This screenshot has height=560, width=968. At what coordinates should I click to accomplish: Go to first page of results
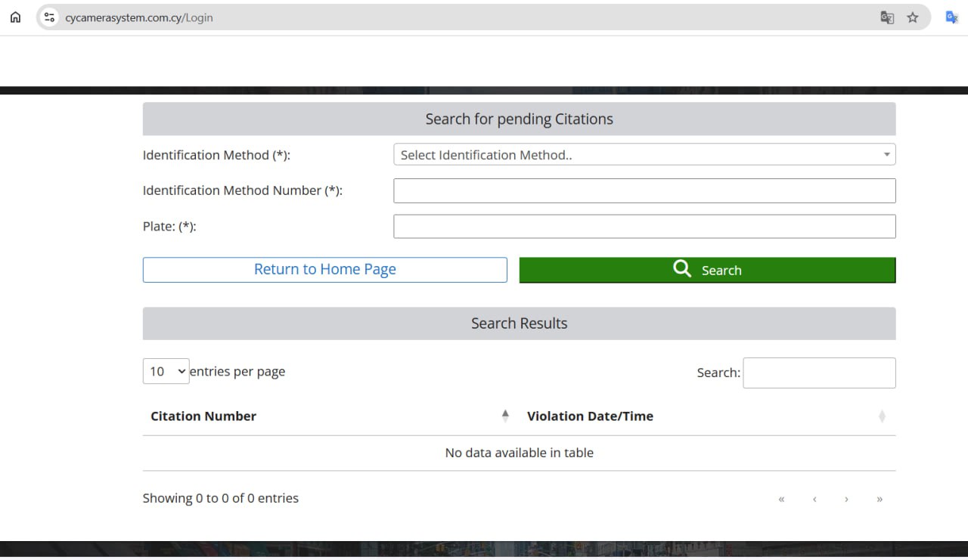(781, 499)
